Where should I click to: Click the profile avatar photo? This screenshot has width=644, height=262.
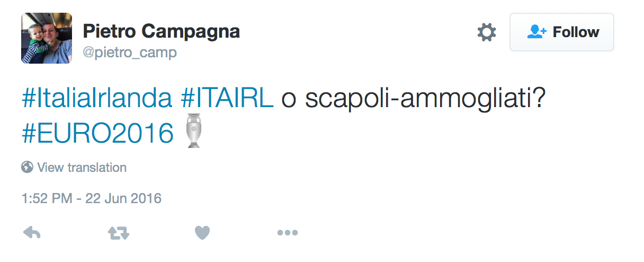click(47, 38)
